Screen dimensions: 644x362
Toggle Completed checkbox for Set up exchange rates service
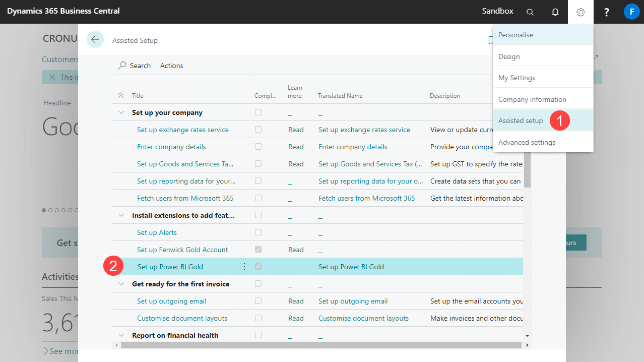click(x=258, y=130)
